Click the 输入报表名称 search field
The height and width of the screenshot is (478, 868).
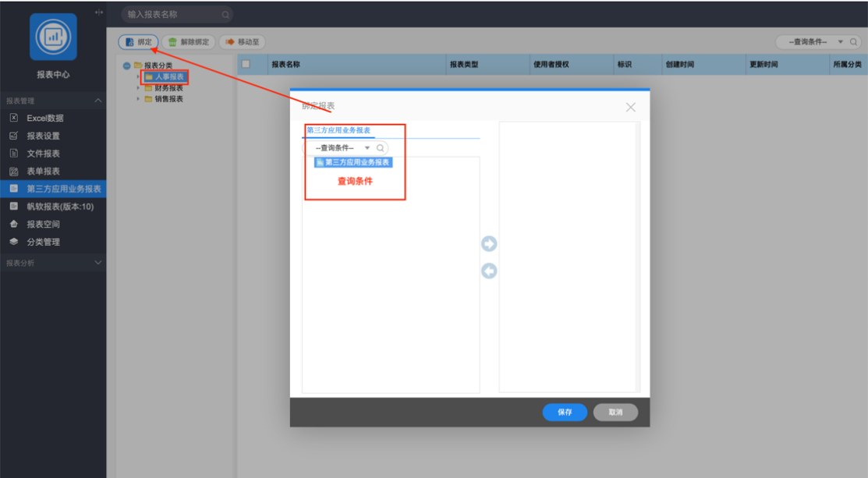point(173,14)
